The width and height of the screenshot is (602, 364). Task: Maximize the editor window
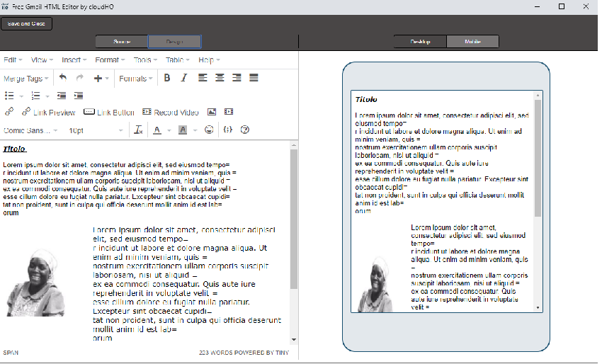click(562, 6)
